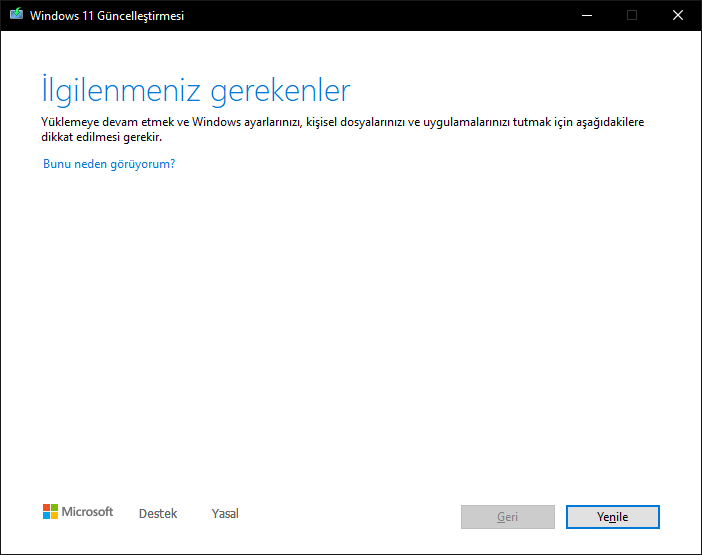The height and width of the screenshot is (555, 702).
Task: Click the disabled Geri button
Action: tap(508, 517)
